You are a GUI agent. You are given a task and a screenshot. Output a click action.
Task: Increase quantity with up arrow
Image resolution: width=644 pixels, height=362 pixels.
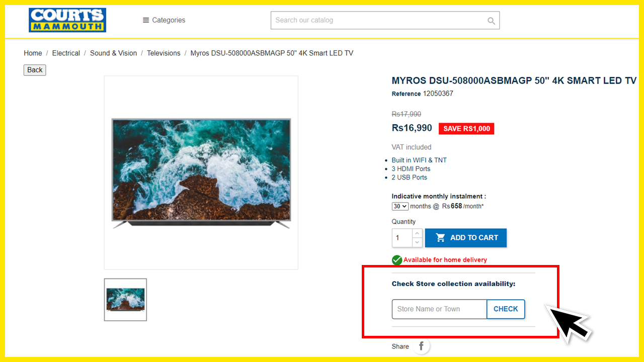tap(417, 233)
